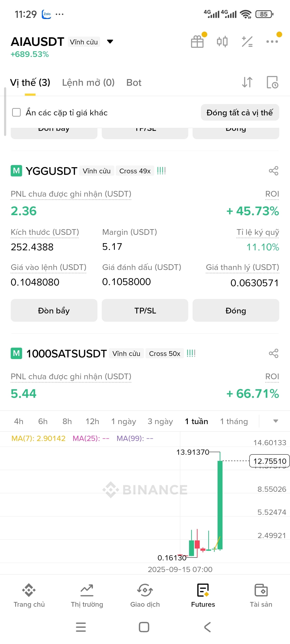The image size is (290, 644).
Task: Tap the 13.91370 chart high label
Action: pyautogui.click(x=193, y=452)
